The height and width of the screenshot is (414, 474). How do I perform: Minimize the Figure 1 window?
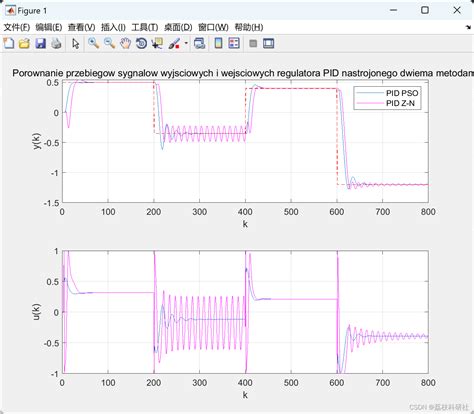click(393, 10)
